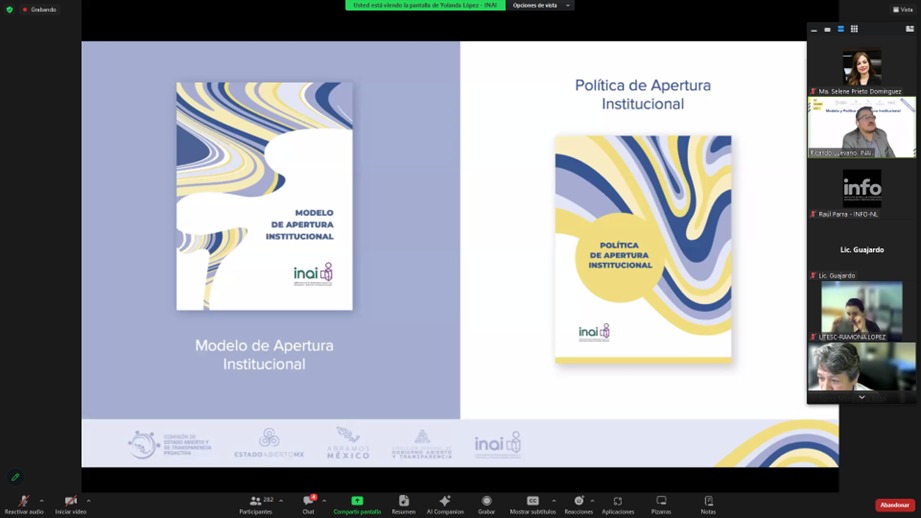Click the green annotation pencil icon
This screenshot has height=518, width=921.
click(15, 477)
